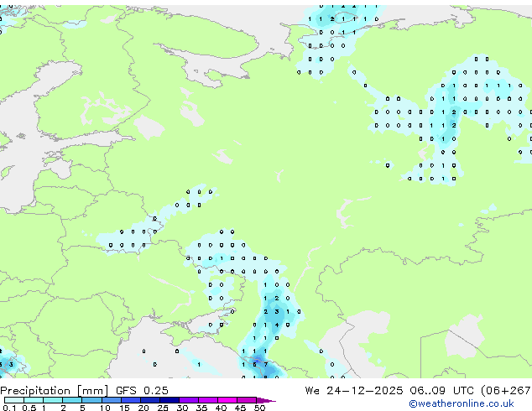Screen dimensions: 532x411
Task: Select the 'We 24-12-2025' date text
Action: [354, 391]
